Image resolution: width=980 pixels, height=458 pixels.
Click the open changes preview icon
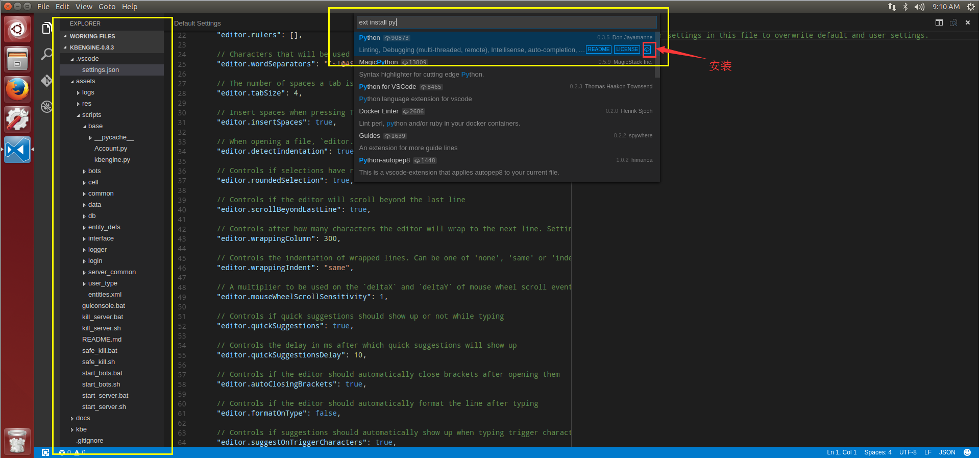tap(953, 22)
